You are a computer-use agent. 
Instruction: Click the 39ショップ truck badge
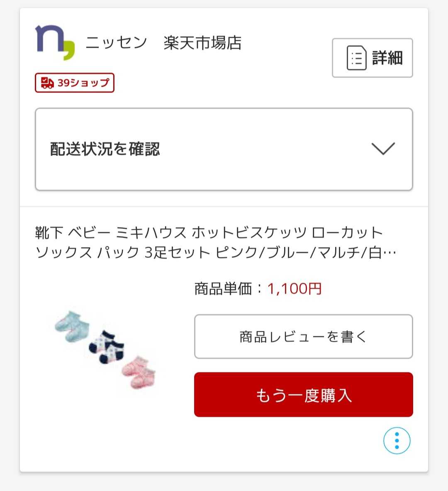75,83
